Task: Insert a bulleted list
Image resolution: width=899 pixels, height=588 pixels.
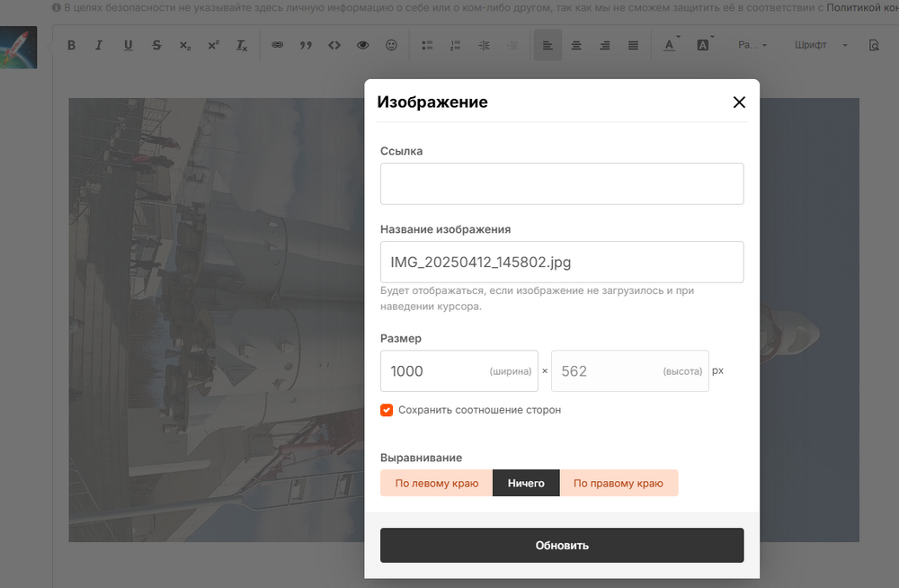Action: [x=427, y=45]
